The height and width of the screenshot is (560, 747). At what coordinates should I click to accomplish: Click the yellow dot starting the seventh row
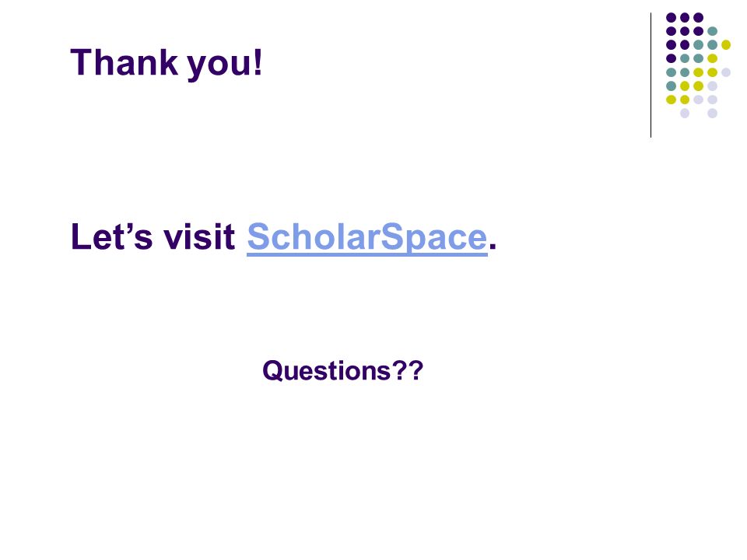672,100
